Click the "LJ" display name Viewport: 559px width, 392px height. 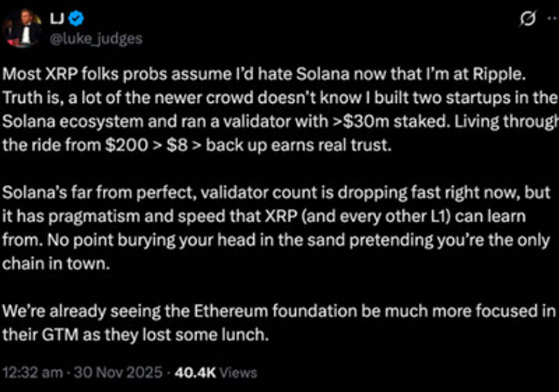[58, 20]
